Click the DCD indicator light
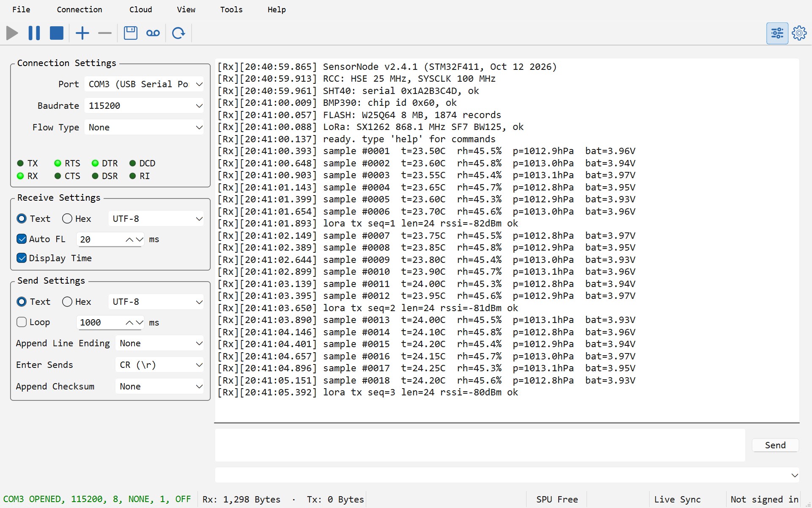The width and height of the screenshot is (812, 508). point(133,163)
